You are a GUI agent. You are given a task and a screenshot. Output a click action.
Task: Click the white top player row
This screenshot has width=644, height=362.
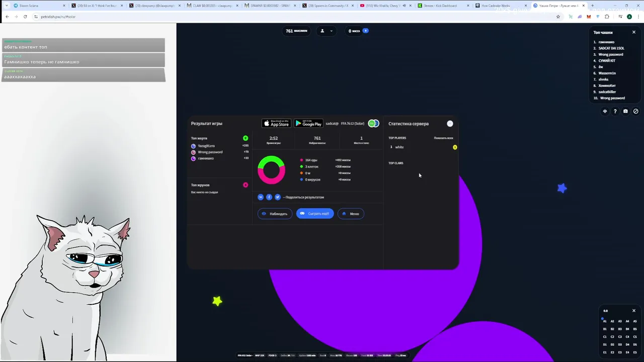(x=422, y=147)
